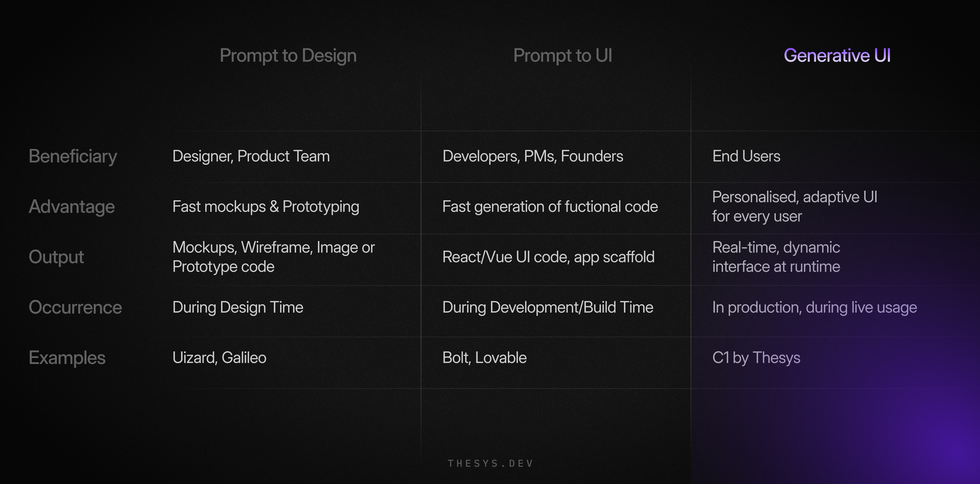
Task: Click the 'THESYS.DEV' footer text
Action: click(x=490, y=463)
